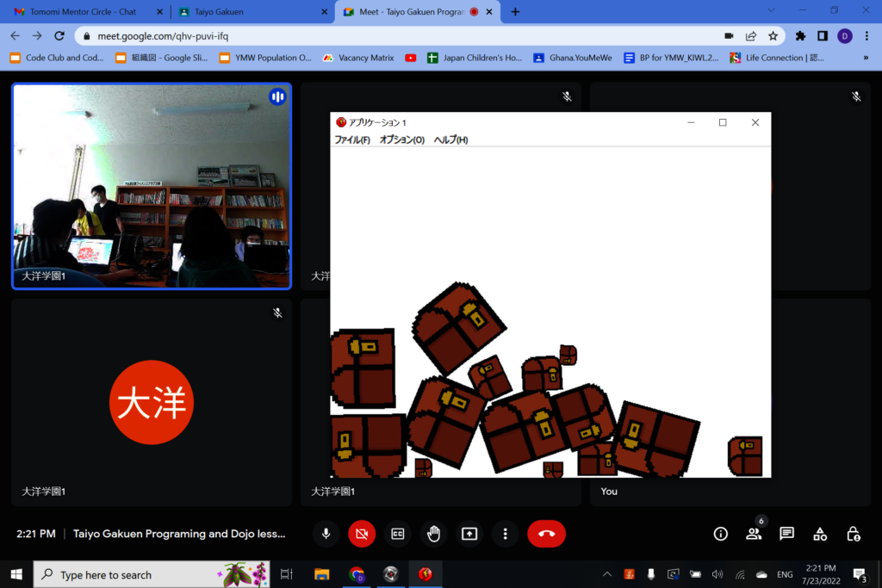Open File Explorer from the taskbar
This screenshot has height=588, width=882.
[322, 574]
